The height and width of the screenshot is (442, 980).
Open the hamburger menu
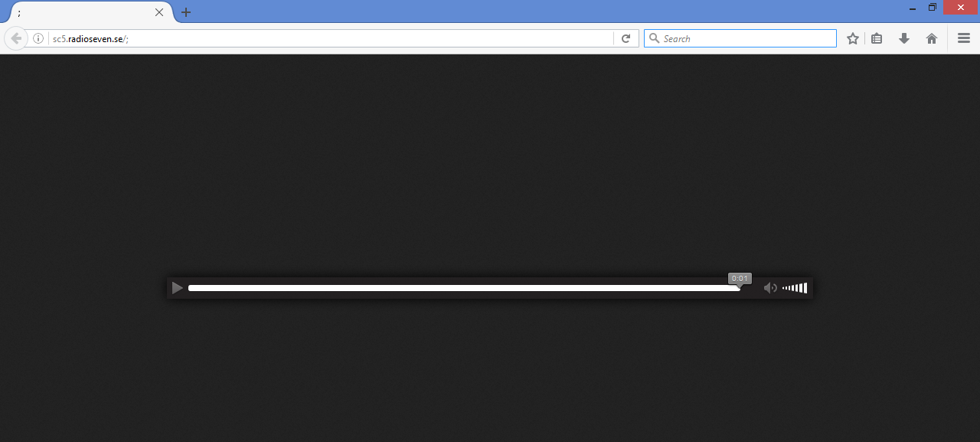tap(964, 38)
